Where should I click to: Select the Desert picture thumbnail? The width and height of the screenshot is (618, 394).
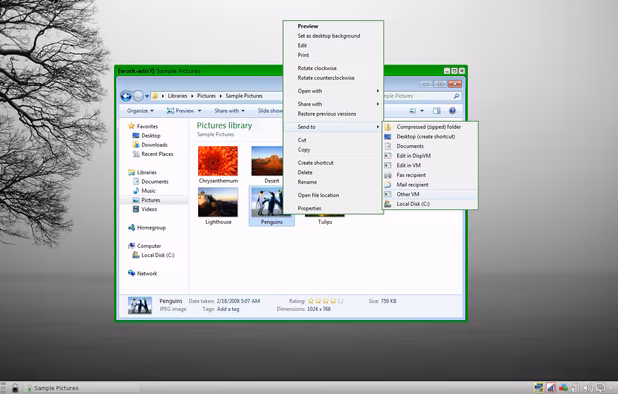tap(267, 161)
